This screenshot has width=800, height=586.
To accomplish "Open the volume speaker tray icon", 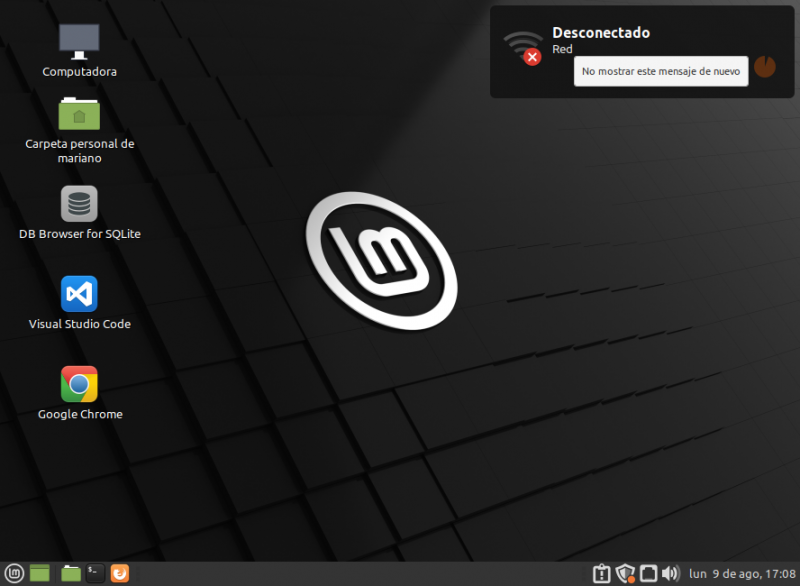I will (x=671, y=574).
